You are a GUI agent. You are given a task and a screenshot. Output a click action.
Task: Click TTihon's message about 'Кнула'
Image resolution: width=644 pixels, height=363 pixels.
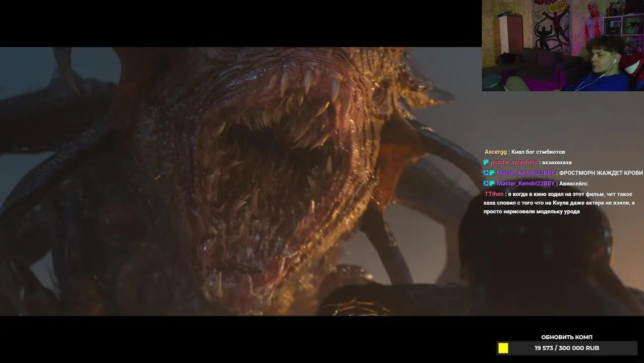(x=559, y=203)
